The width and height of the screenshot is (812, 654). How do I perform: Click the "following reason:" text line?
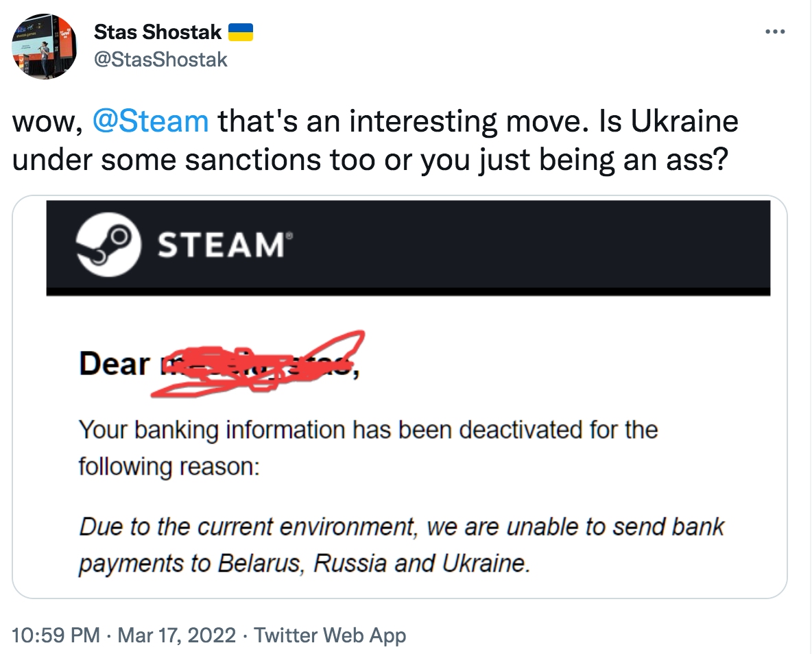(169, 466)
